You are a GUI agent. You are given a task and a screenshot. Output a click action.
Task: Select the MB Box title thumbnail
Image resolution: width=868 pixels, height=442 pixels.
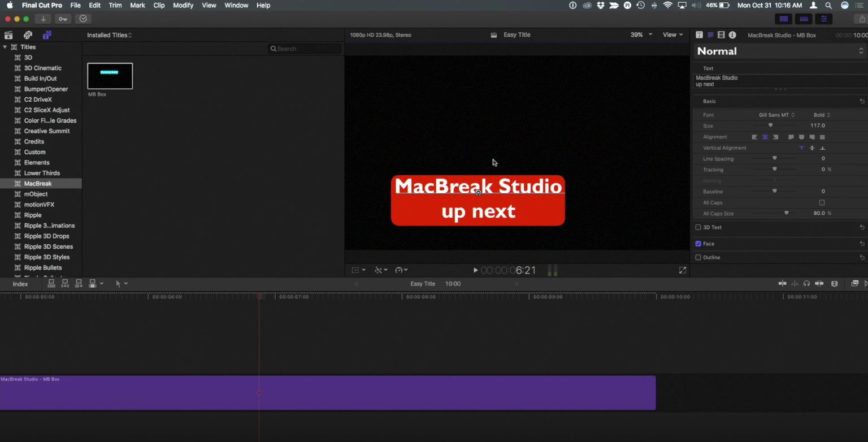[x=110, y=76]
